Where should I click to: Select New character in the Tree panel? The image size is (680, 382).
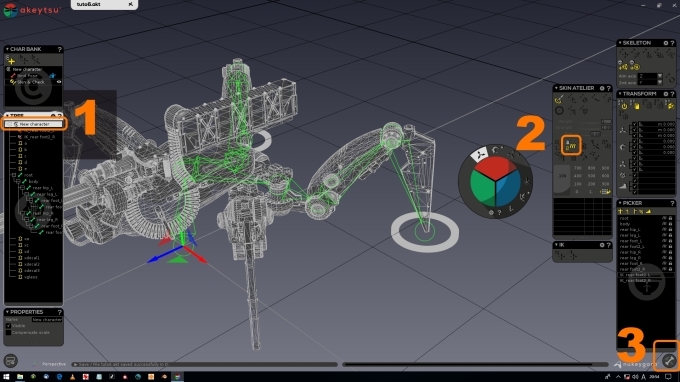point(34,124)
